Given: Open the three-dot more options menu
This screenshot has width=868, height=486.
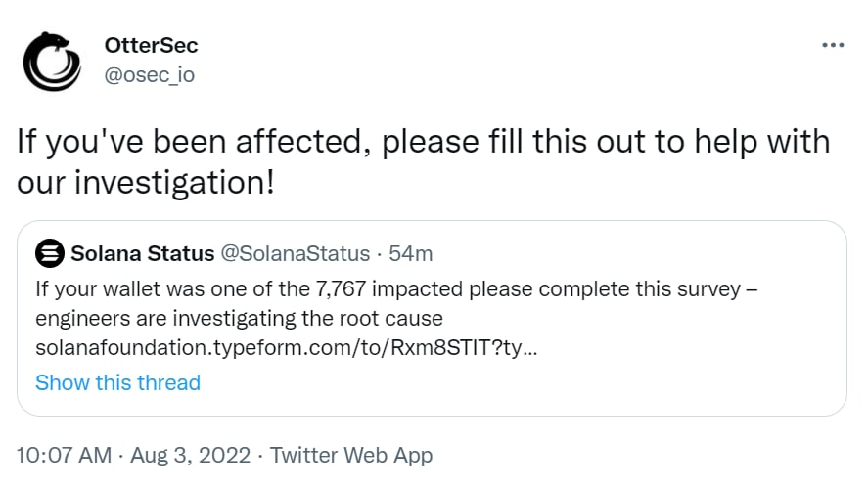Looking at the screenshot, I should pos(832,46).
